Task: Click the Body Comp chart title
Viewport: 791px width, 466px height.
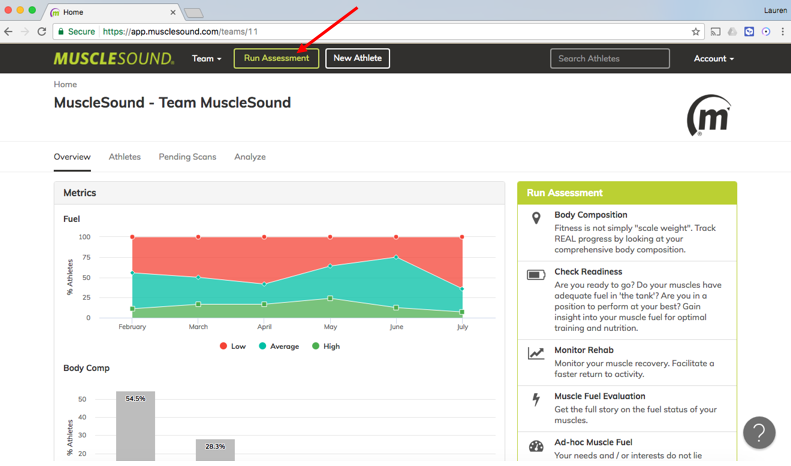Action: 86,368
